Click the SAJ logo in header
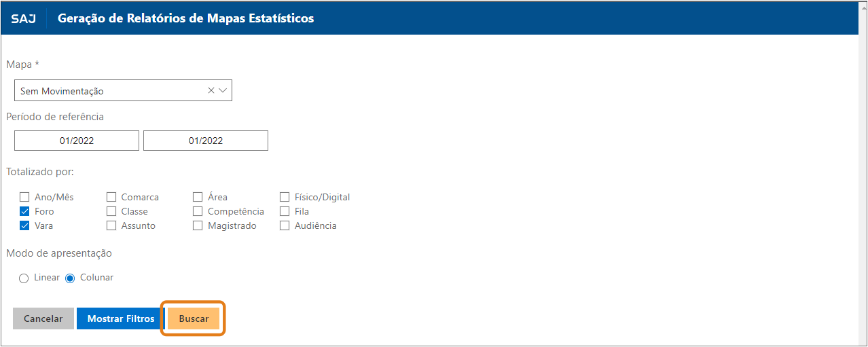 [x=24, y=18]
